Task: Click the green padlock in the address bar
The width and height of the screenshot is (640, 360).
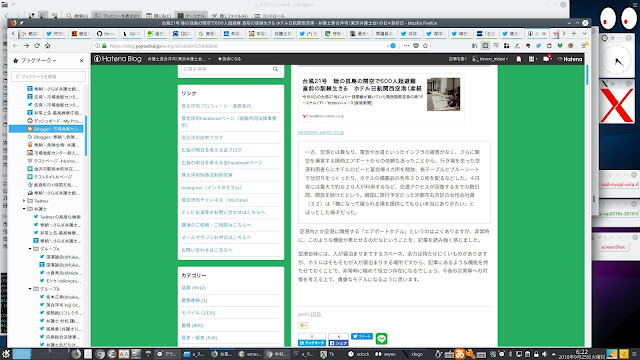Action: (104, 46)
